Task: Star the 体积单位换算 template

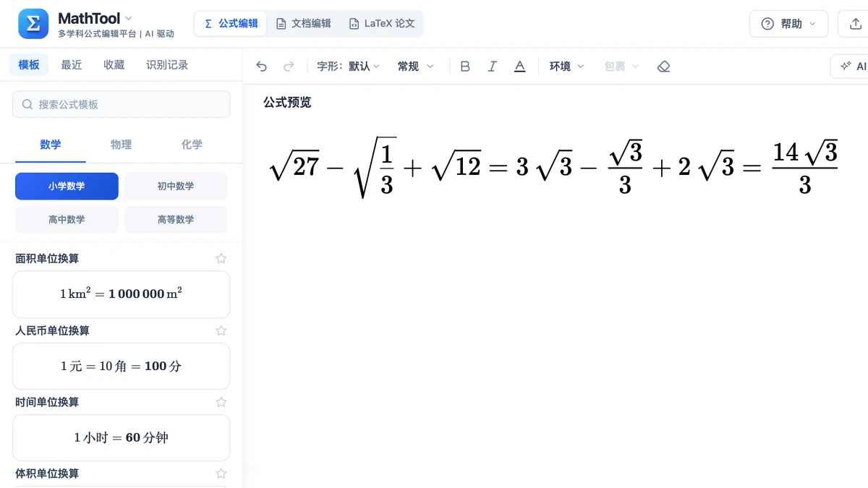Action: [x=221, y=474]
